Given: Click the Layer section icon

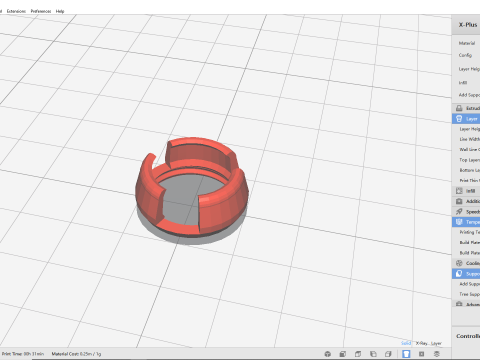Looking at the screenshot, I should click(459, 119).
